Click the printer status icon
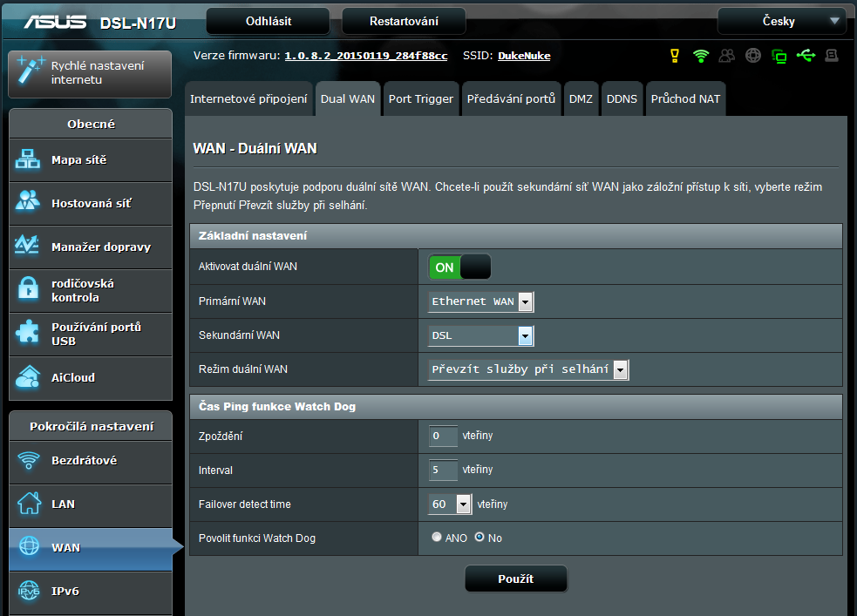 (832, 56)
